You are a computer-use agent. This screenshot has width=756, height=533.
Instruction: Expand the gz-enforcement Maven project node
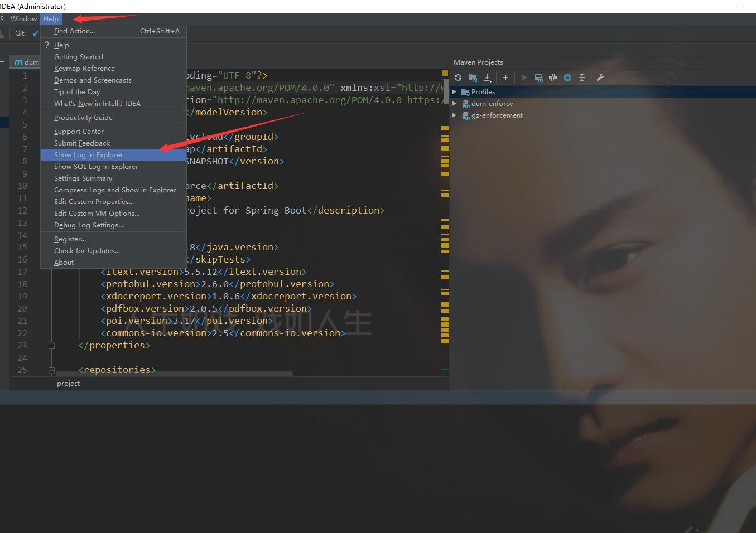click(x=455, y=115)
